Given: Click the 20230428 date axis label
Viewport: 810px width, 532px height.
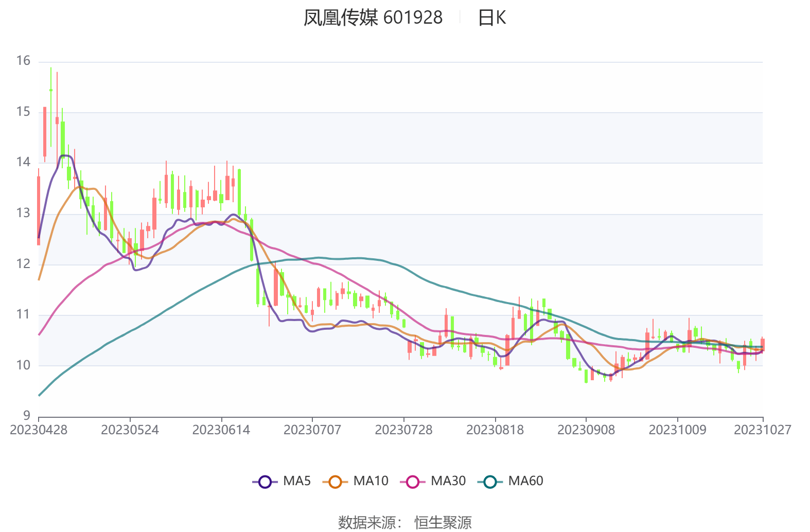Looking at the screenshot, I should [39, 430].
